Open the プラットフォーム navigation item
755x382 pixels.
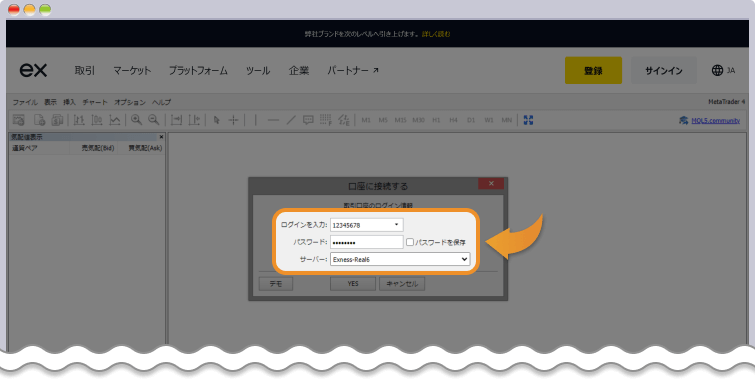(198, 70)
